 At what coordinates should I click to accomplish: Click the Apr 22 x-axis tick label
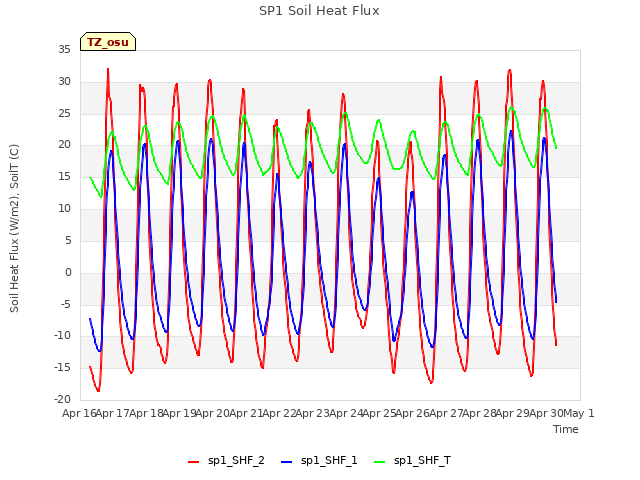coord(279,413)
